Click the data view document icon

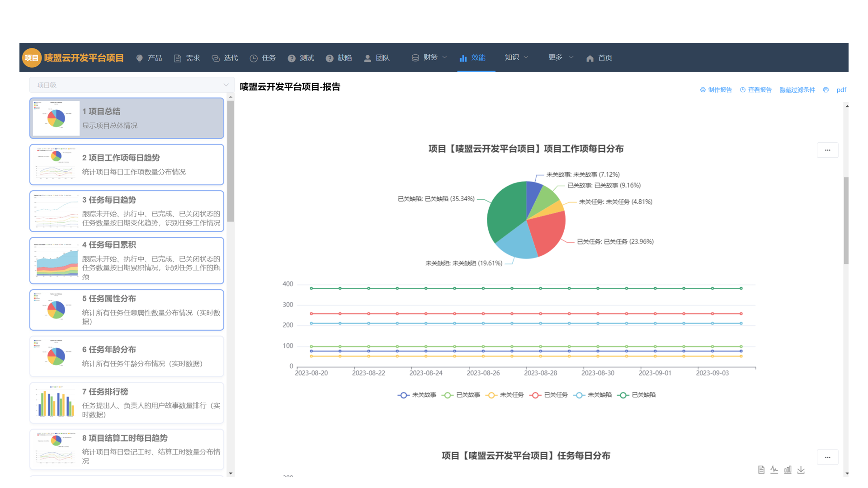tap(761, 470)
